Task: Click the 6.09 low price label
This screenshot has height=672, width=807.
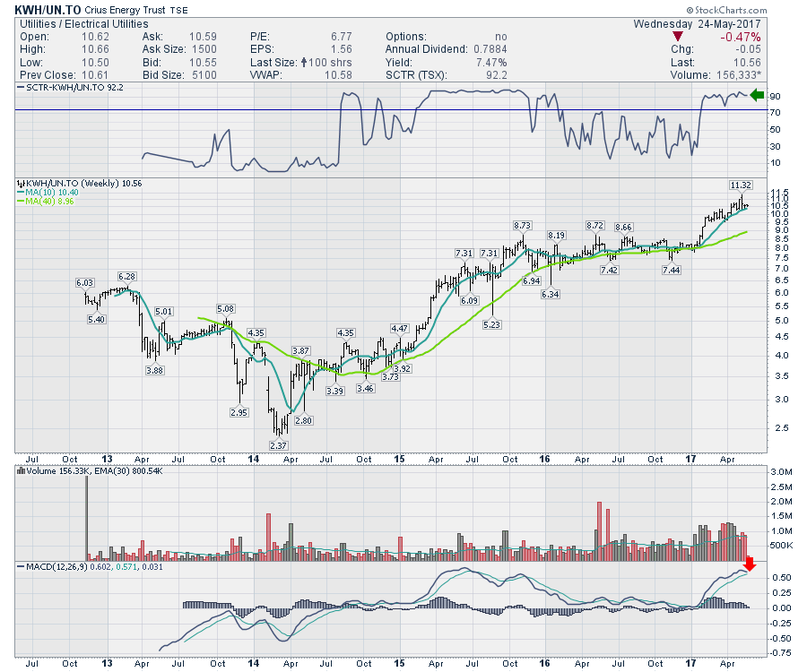Action: 469,300
